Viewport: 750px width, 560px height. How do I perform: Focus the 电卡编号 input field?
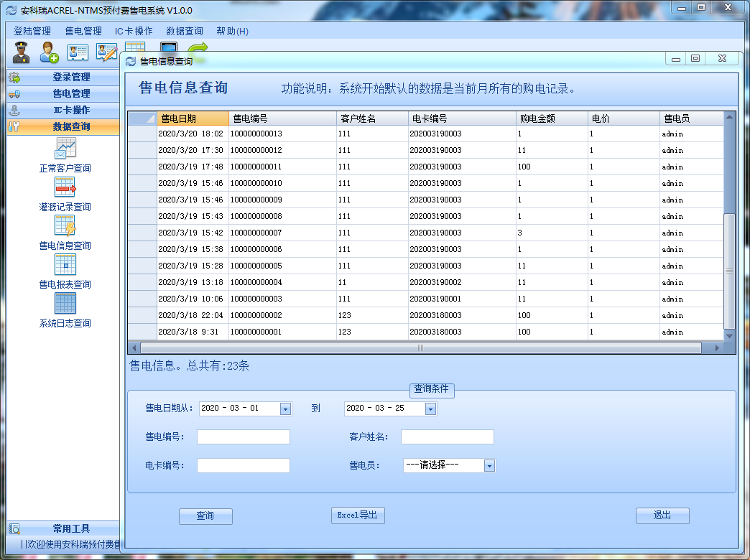(x=244, y=465)
